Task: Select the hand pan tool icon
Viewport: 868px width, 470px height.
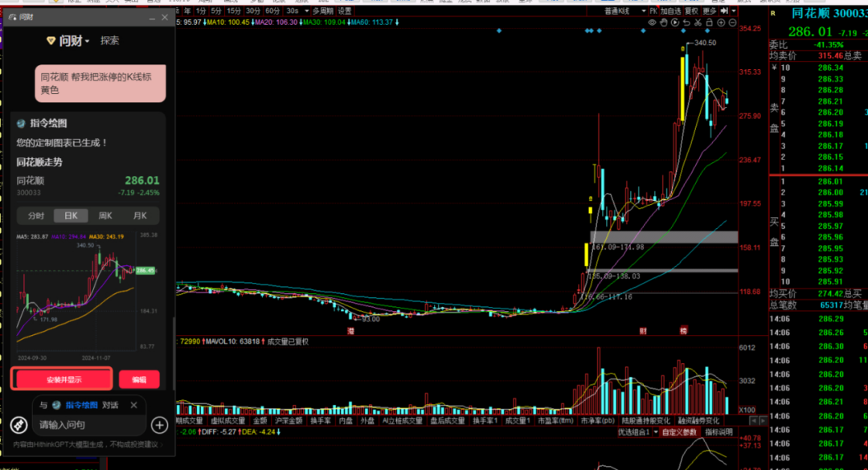Action: click(x=664, y=22)
